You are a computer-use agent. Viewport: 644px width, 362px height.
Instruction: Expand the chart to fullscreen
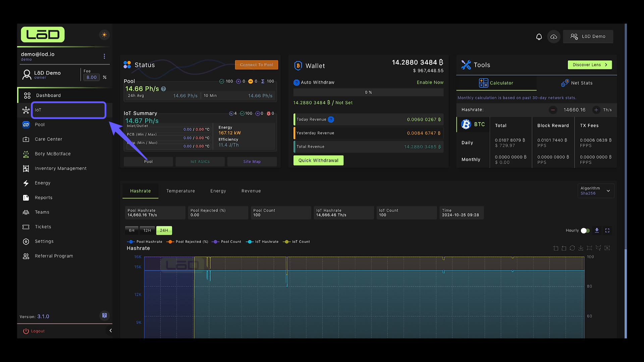[607, 231]
